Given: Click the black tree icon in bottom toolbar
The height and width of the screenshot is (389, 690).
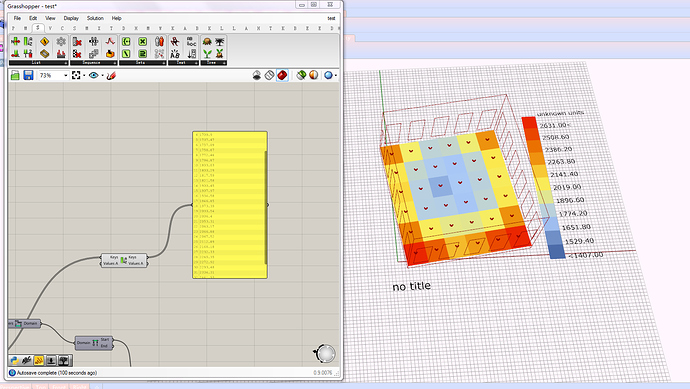Looking at the screenshot, I should 64,361.
